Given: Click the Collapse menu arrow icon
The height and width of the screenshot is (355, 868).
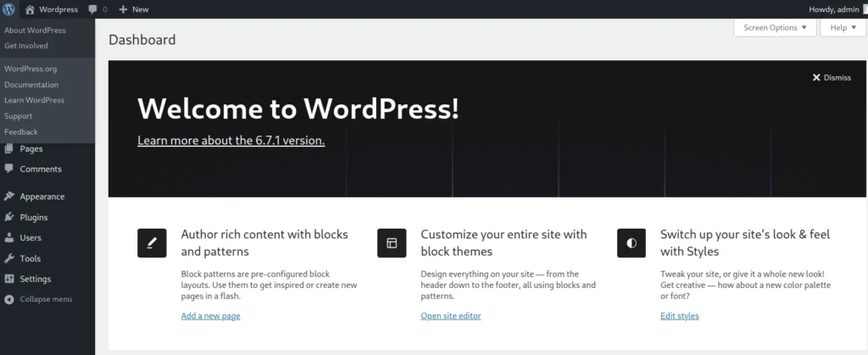Looking at the screenshot, I should [8, 299].
